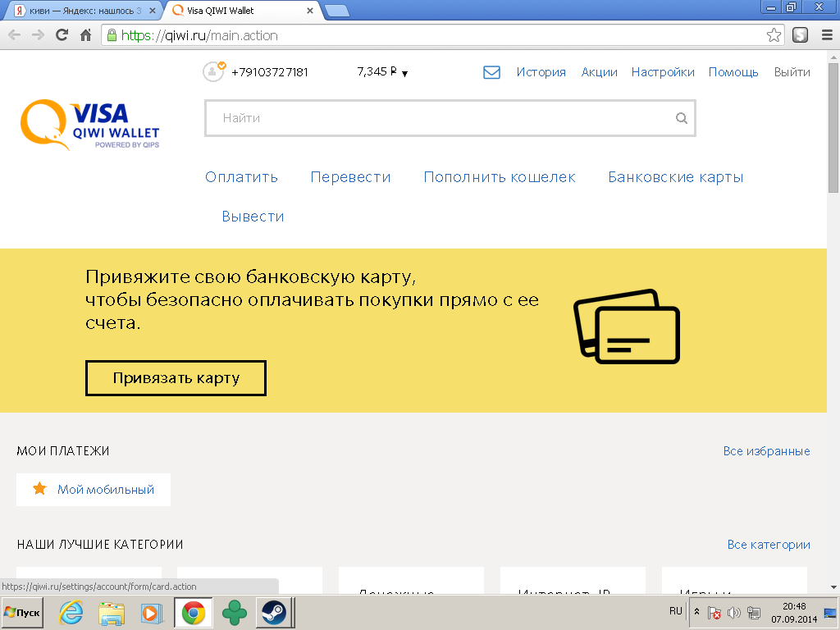Screen dimensions: 840x630
Task: Switch to the Яндекс search results tab
Action: coord(84,11)
